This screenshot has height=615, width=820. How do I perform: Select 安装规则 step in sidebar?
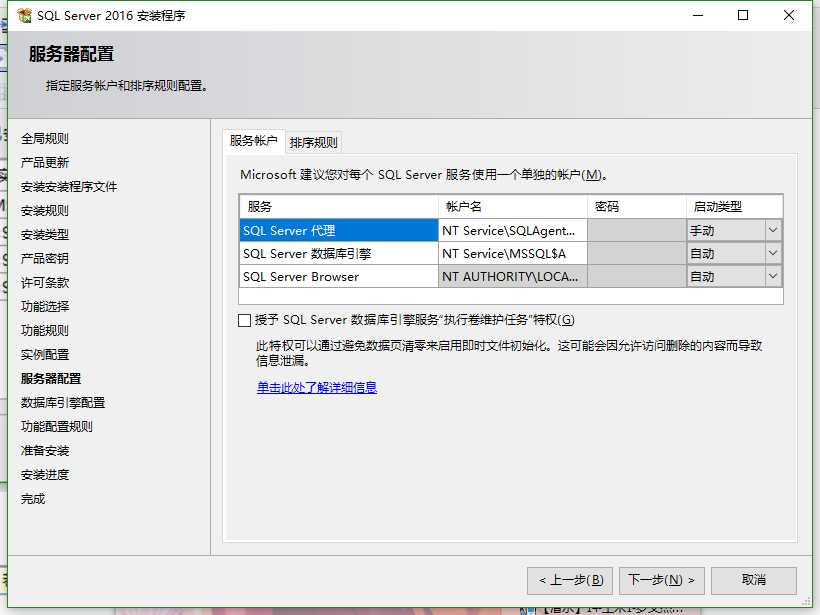(x=45, y=211)
